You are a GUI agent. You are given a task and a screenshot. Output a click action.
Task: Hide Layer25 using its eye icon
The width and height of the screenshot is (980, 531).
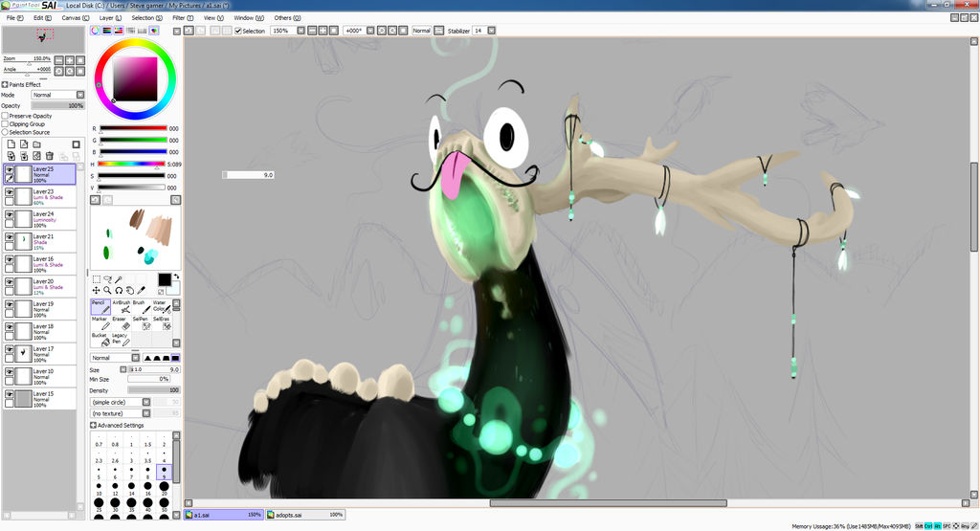[x=10, y=169]
